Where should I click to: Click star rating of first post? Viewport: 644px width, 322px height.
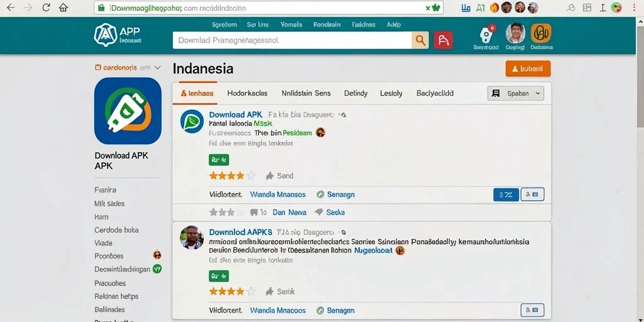click(232, 176)
